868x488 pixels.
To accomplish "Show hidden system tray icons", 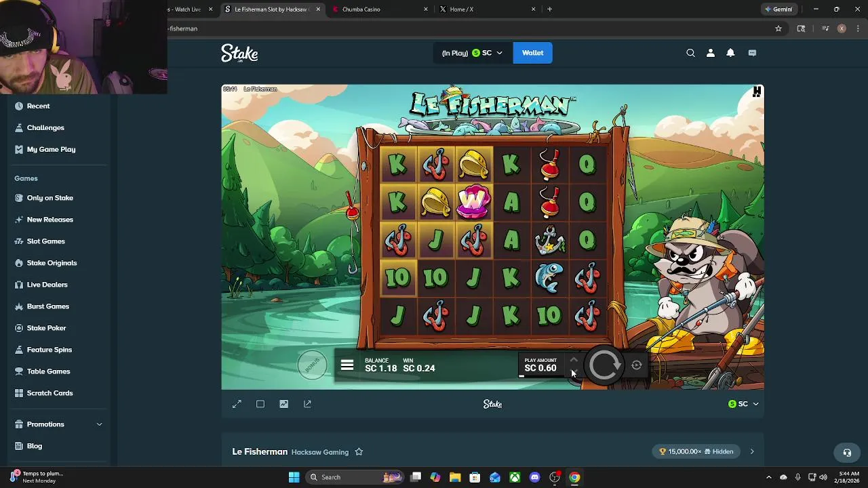I will [769, 477].
